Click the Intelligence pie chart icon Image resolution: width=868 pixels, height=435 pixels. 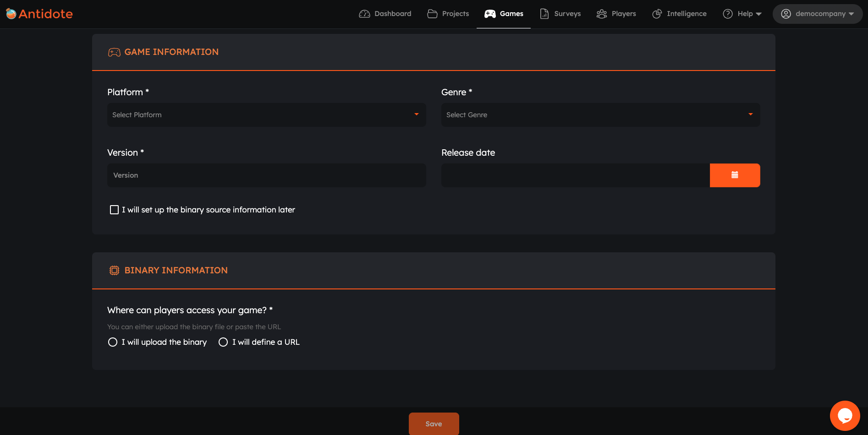pyautogui.click(x=657, y=14)
